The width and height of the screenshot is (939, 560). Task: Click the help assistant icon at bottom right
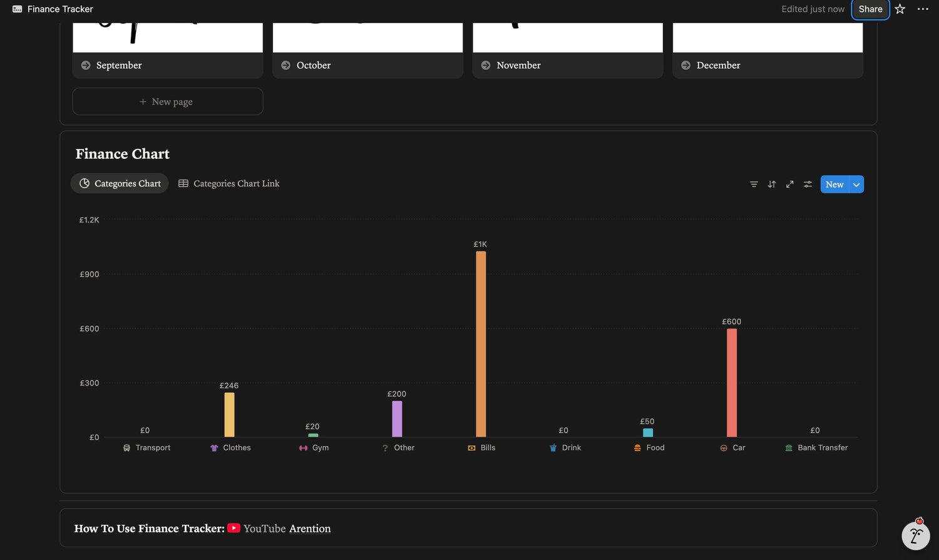(916, 535)
